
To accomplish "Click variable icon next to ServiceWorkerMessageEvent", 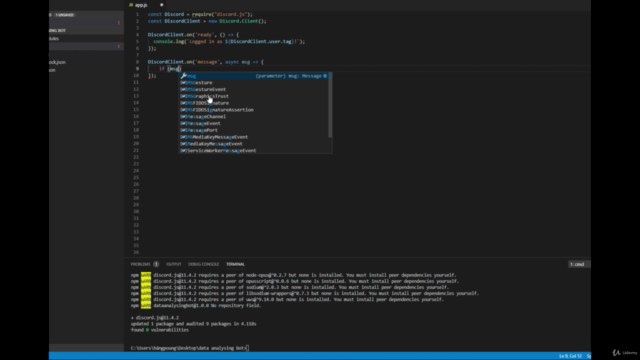I will point(183,151).
